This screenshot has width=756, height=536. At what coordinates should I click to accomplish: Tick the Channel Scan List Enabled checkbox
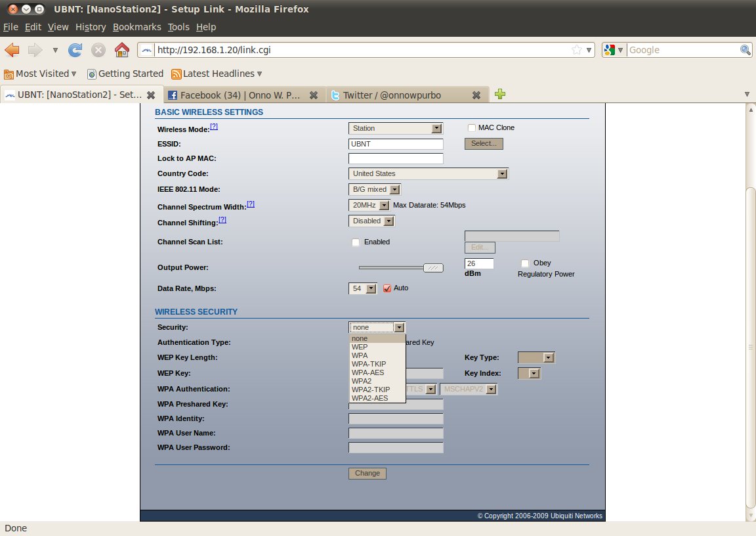click(356, 242)
